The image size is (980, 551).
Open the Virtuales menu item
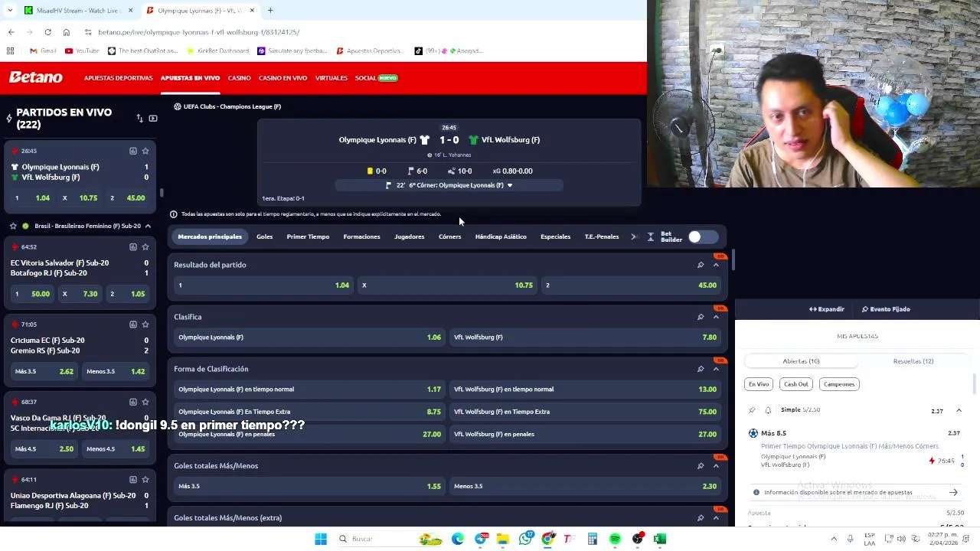click(x=332, y=78)
